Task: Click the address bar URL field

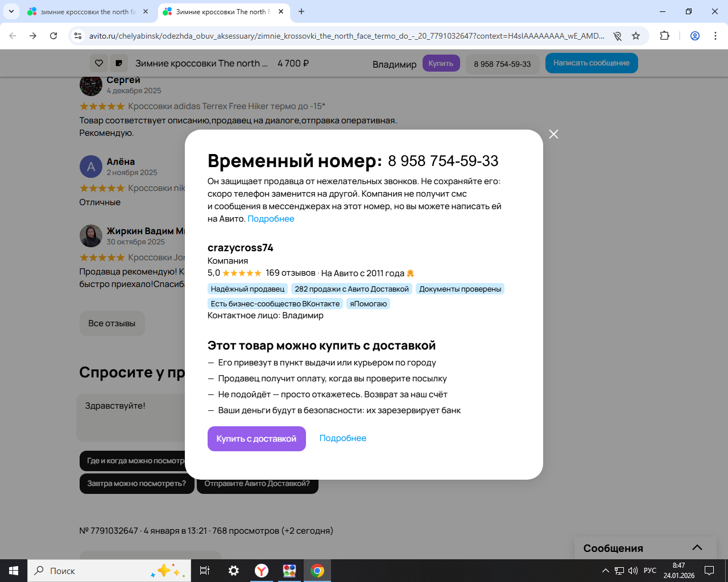Action: coord(347,36)
